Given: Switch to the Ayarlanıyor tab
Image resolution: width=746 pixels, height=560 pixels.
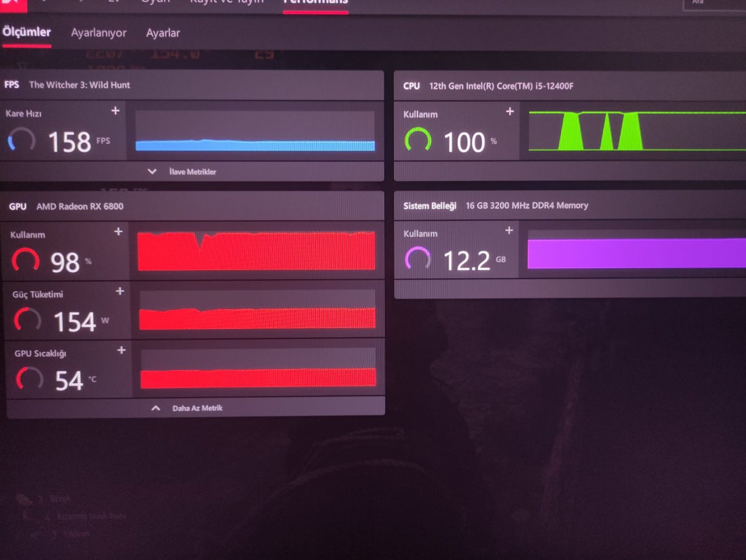Looking at the screenshot, I should coord(98,33).
